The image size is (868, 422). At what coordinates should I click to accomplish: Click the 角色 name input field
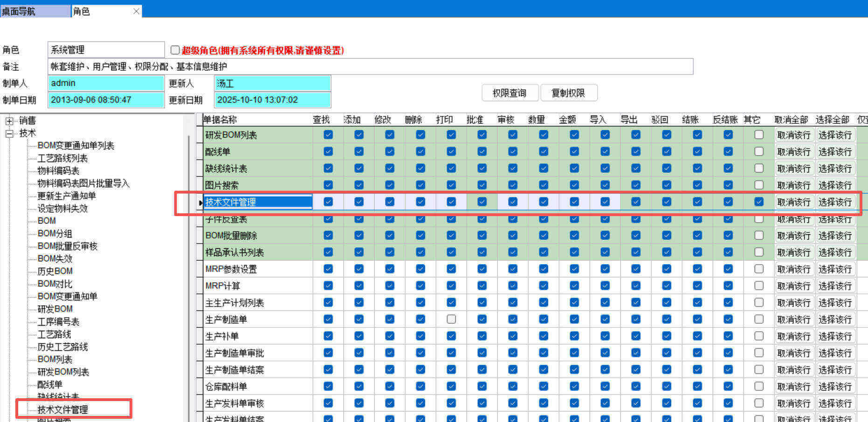coord(106,50)
